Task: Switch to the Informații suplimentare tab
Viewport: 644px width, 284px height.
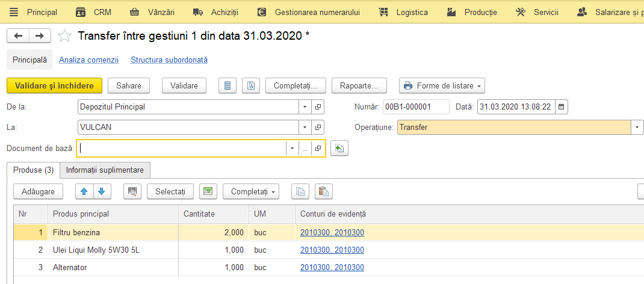Action: coord(105,170)
